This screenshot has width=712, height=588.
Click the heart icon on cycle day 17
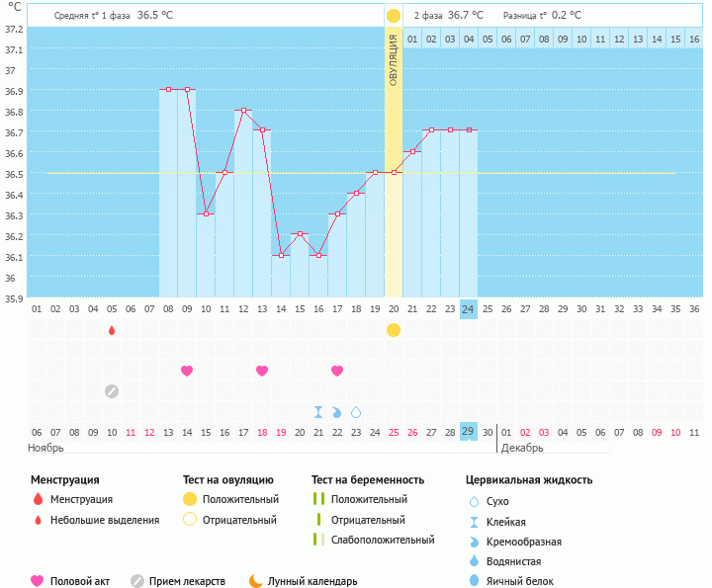[x=337, y=371]
